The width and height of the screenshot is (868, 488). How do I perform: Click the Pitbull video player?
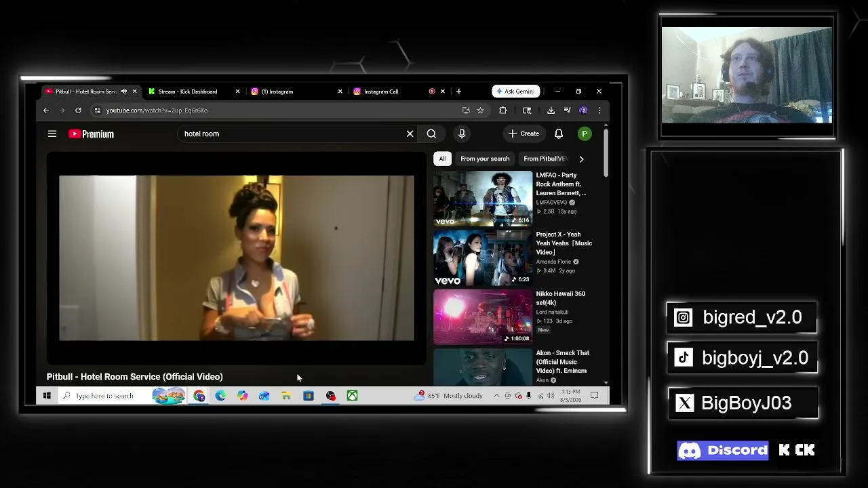tap(236, 258)
